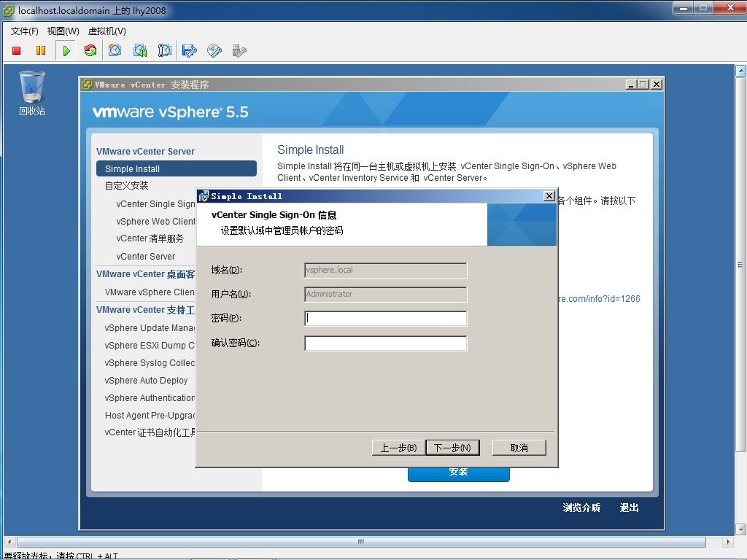Click the reset VM icon

click(x=90, y=50)
